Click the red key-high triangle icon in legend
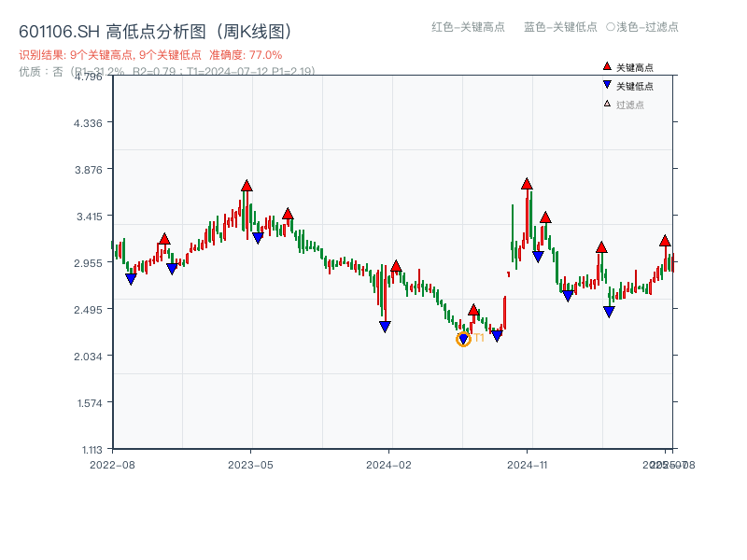Viewport: 747px width, 560px height. click(x=607, y=66)
